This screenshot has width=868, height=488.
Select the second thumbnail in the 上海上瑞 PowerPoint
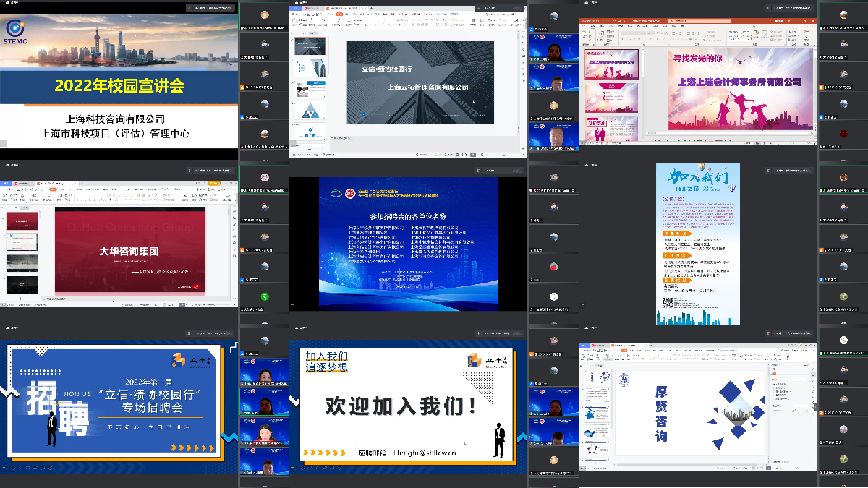tap(612, 98)
